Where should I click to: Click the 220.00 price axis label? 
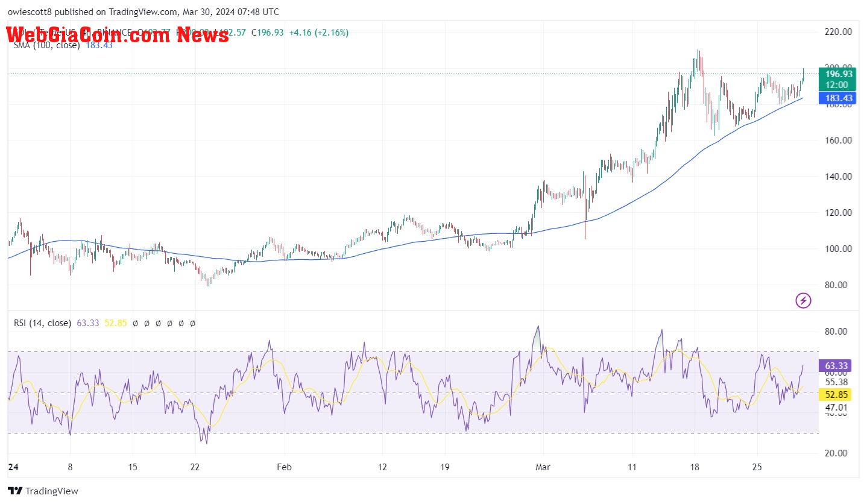(x=839, y=31)
